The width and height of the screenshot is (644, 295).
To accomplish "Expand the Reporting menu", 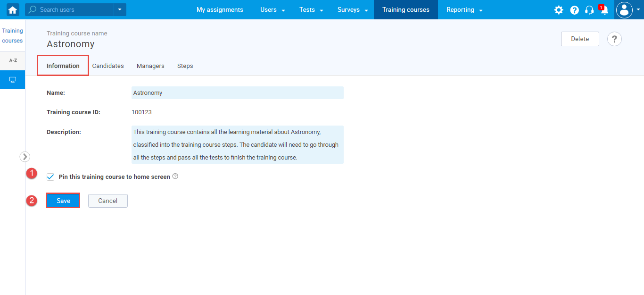I will point(464,10).
